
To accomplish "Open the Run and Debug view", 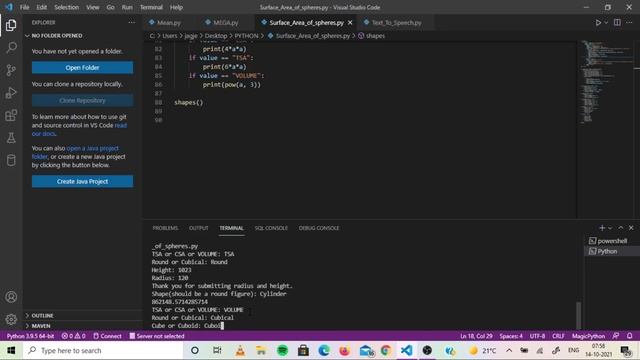I will pyautogui.click(x=11, y=93).
